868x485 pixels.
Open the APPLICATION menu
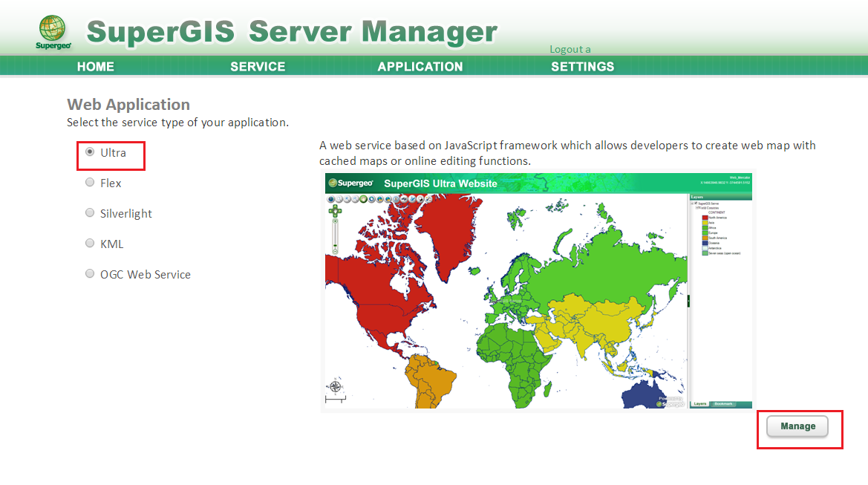point(420,66)
